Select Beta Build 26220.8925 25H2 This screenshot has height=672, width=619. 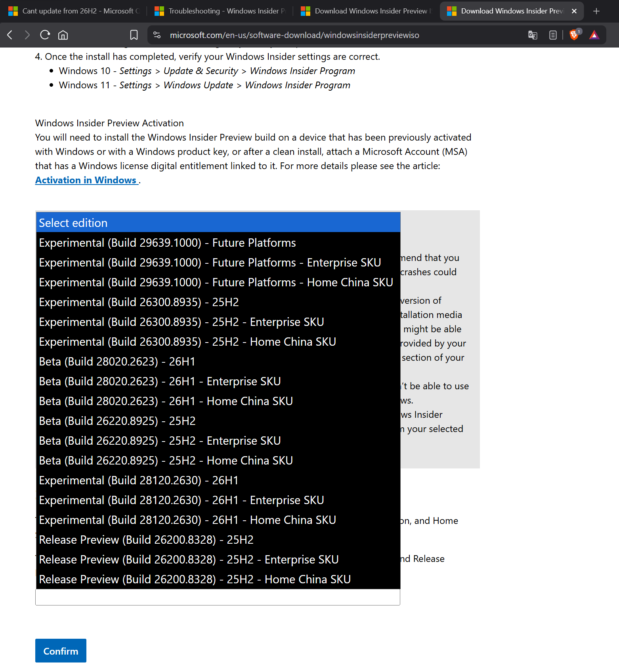[218, 421]
